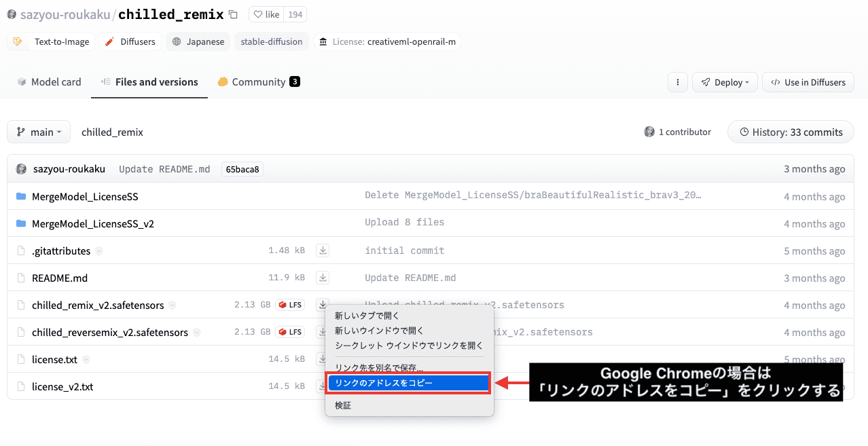Click the 65baca8 commit hash
The image size is (868, 446).
pyautogui.click(x=242, y=168)
